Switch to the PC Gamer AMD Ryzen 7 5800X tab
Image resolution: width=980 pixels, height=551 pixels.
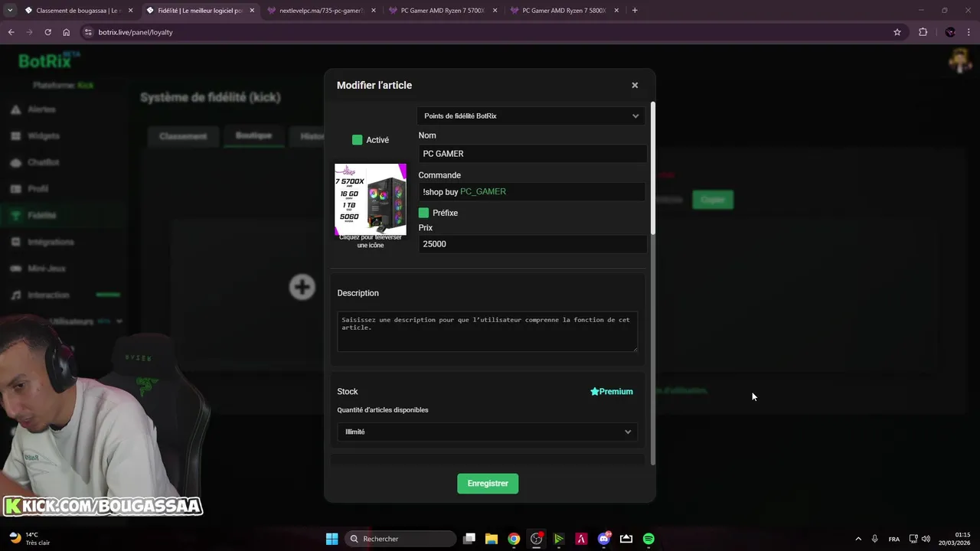[x=565, y=11]
